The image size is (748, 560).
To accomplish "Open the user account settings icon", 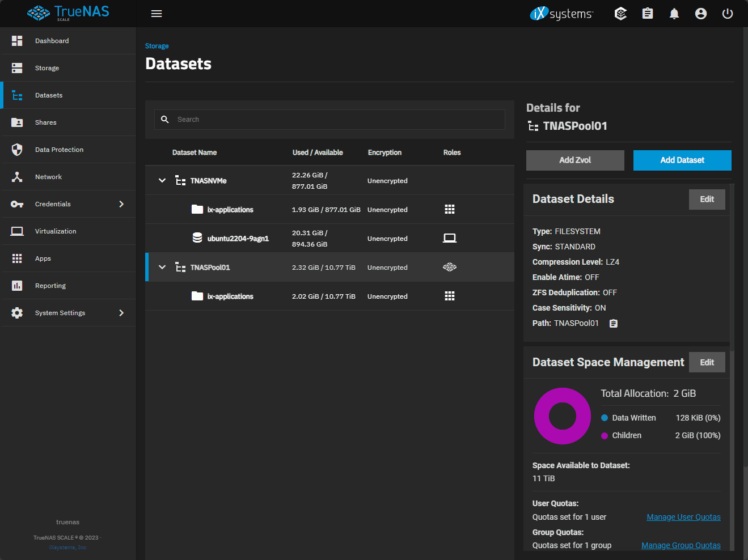I will 701,14.
